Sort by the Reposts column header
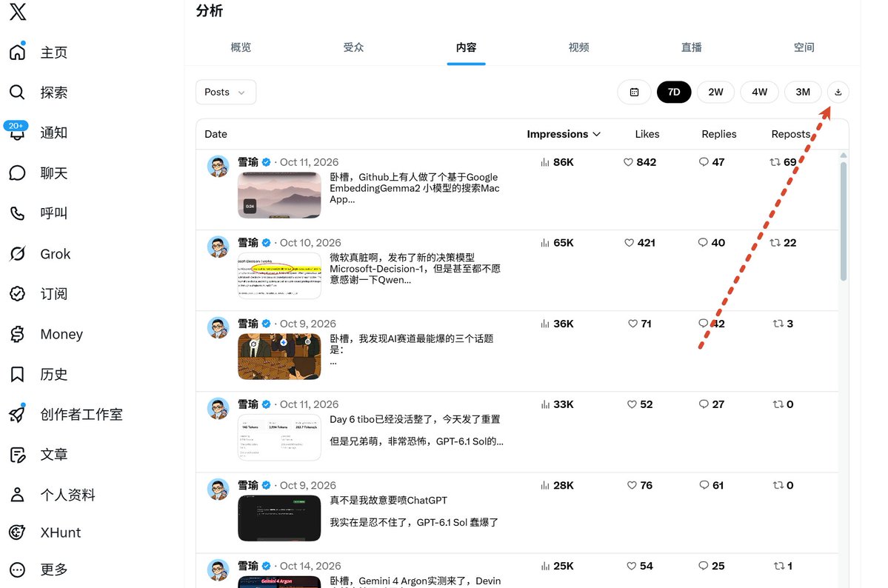888x588 pixels. click(x=790, y=134)
